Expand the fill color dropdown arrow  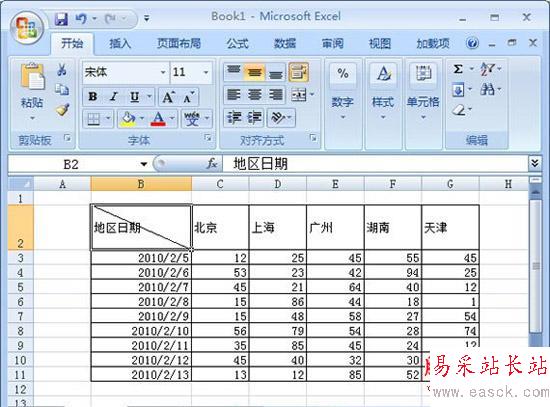tap(142, 118)
